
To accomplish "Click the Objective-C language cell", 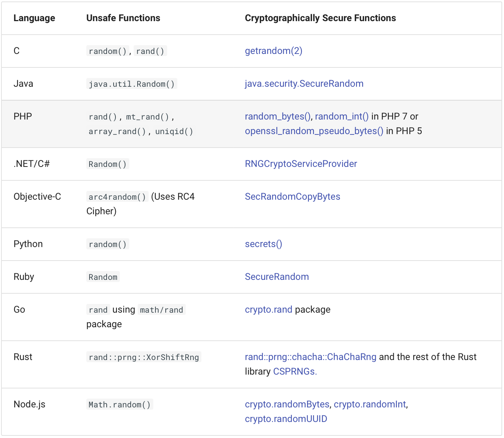I will (x=37, y=197).
